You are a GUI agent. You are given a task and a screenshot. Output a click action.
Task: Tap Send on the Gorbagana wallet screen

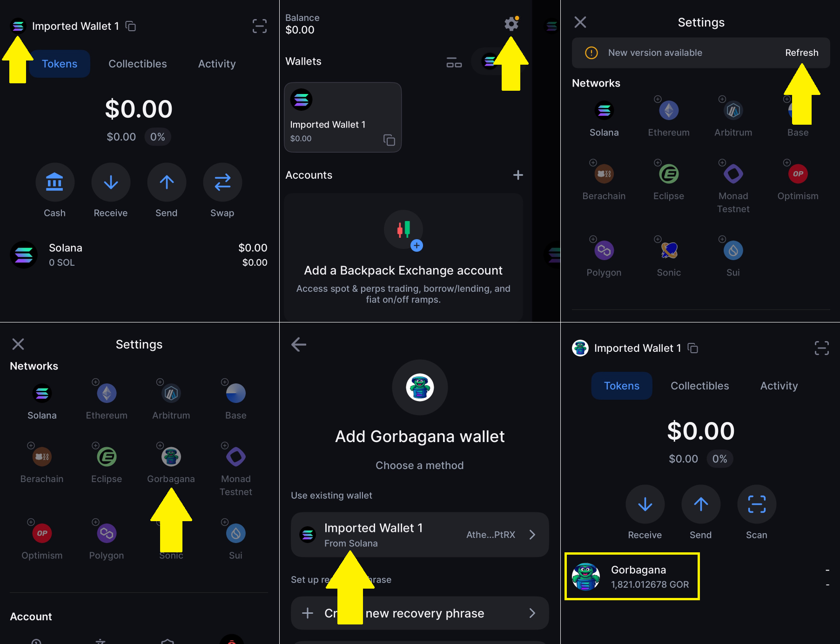click(x=701, y=504)
